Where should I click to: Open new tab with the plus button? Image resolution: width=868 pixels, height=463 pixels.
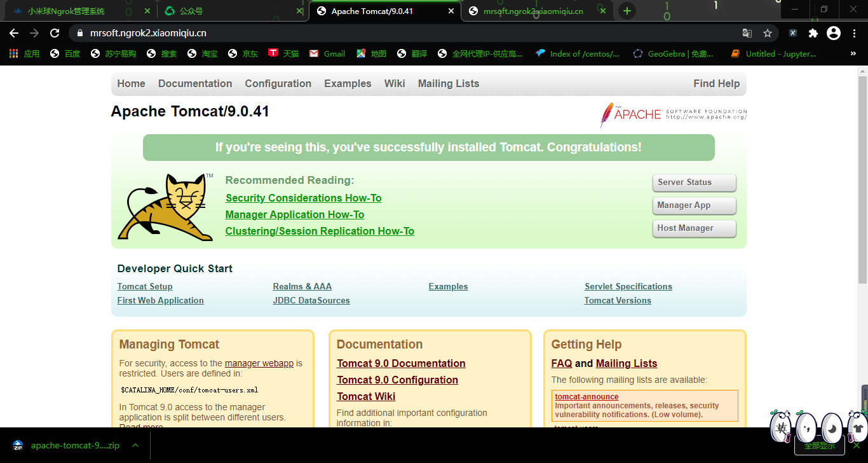[x=627, y=11]
